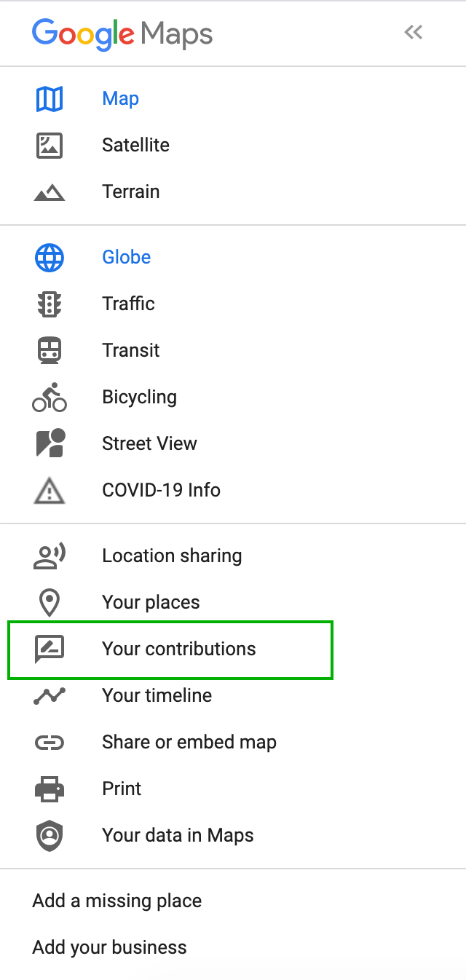Click the Terrain mountains icon
The height and width of the screenshot is (980, 466).
(50, 192)
